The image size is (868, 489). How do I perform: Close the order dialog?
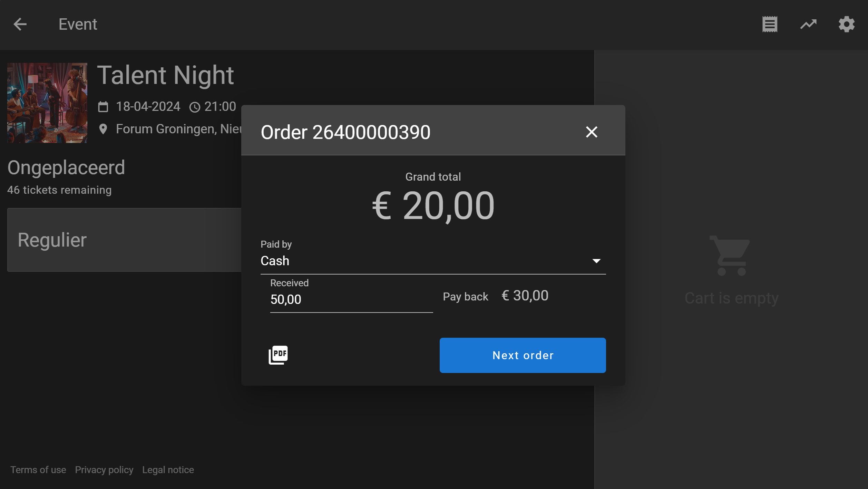(x=592, y=132)
